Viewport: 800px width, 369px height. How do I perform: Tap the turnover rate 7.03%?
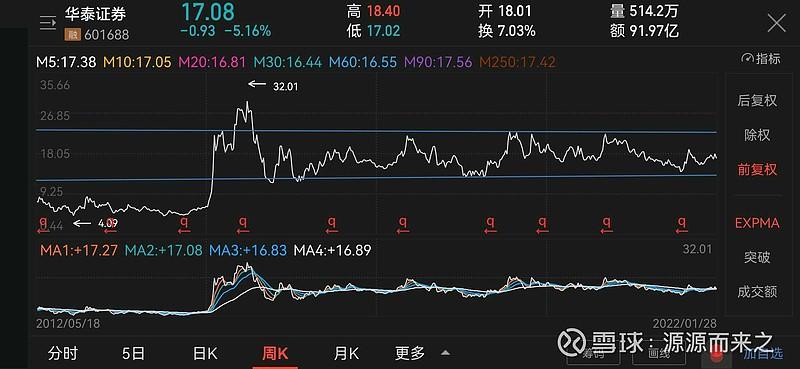pos(517,31)
